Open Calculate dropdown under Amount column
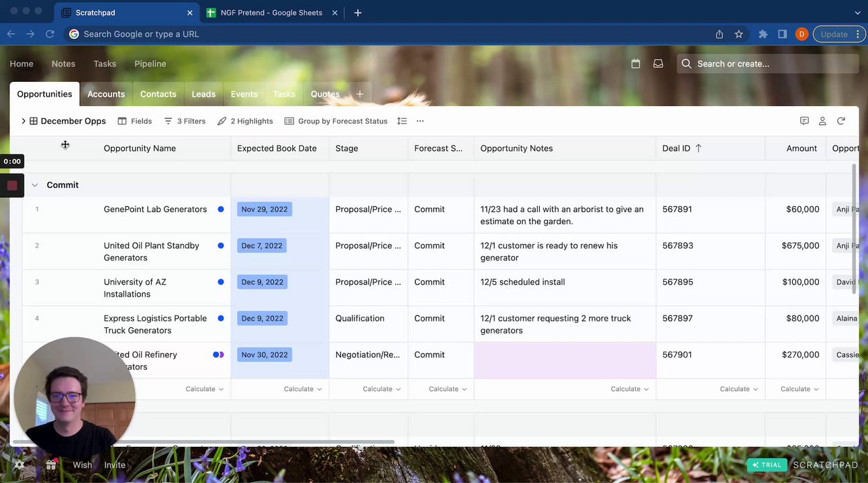 coord(800,389)
